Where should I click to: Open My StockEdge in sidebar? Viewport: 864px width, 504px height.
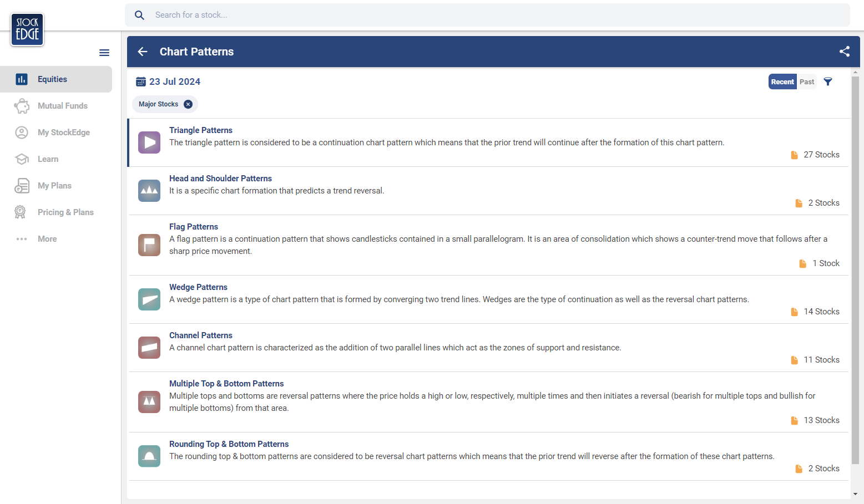(63, 133)
